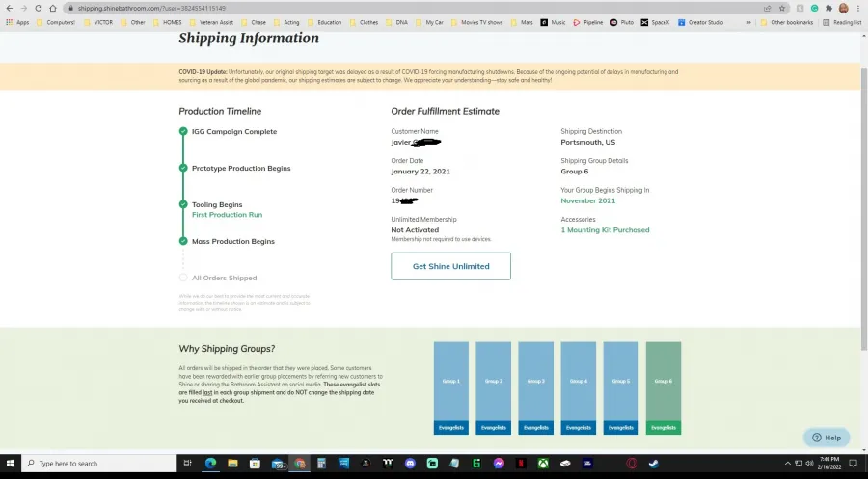Open the Computers! bookmark folder
Image resolution: width=868 pixels, height=479 pixels.
point(55,23)
